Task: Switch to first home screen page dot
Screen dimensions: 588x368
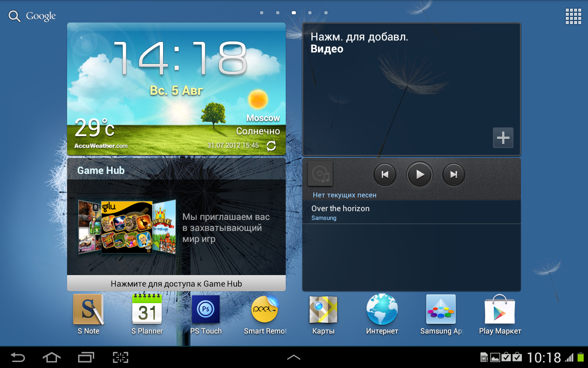Action: pos(262,13)
